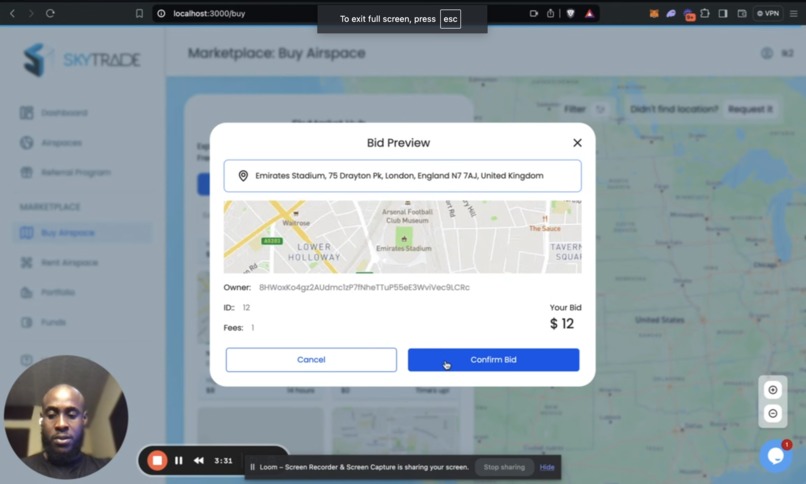The image size is (806, 484).
Task: Click the Emirates Stadium address field
Action: point(402,176)
